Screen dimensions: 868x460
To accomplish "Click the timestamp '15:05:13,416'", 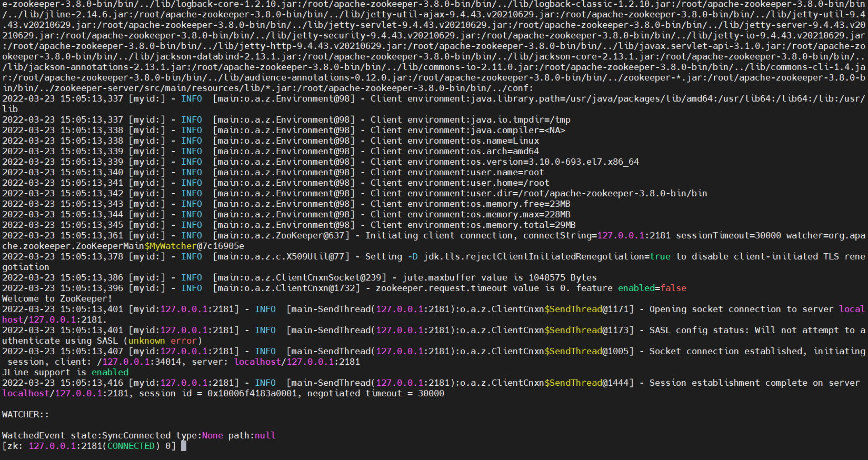I will coord(92,383).
